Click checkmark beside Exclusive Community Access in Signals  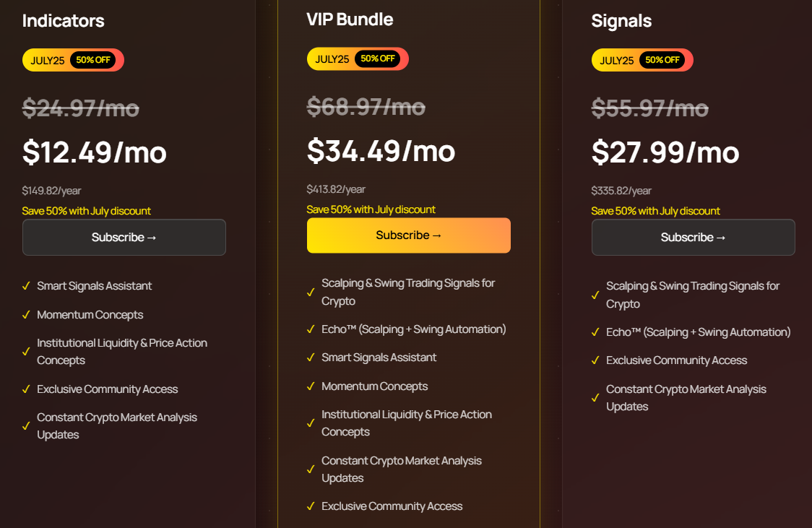[595, 361]
